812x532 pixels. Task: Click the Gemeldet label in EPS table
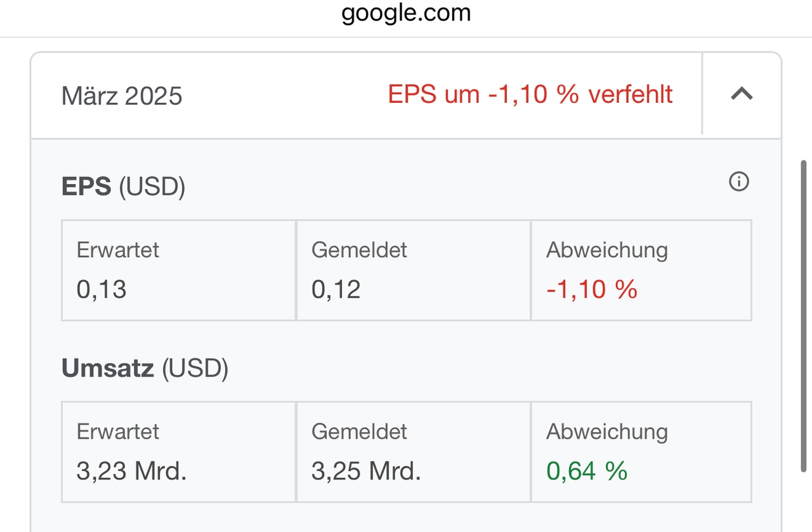pyautogui.click(x=359, y=250)
